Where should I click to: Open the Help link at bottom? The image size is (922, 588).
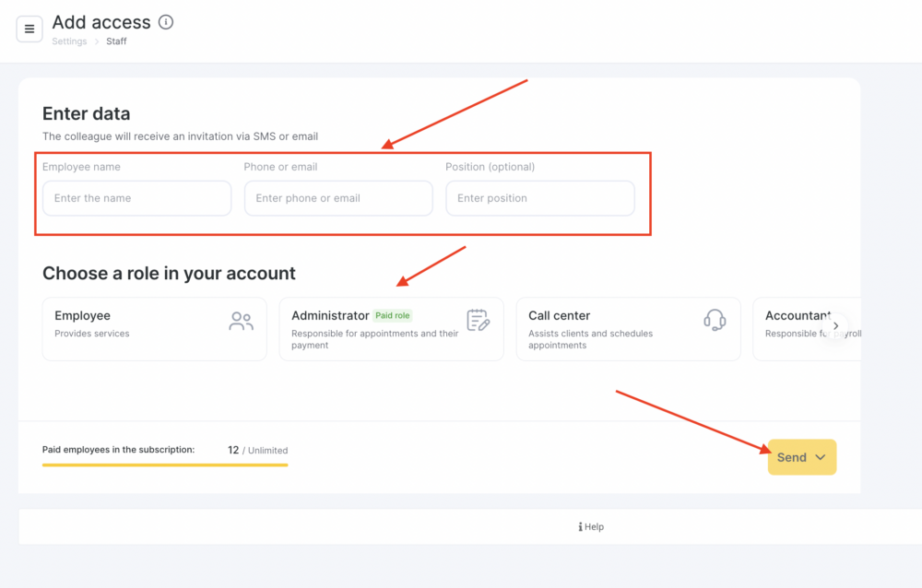[x=591, y=527]
